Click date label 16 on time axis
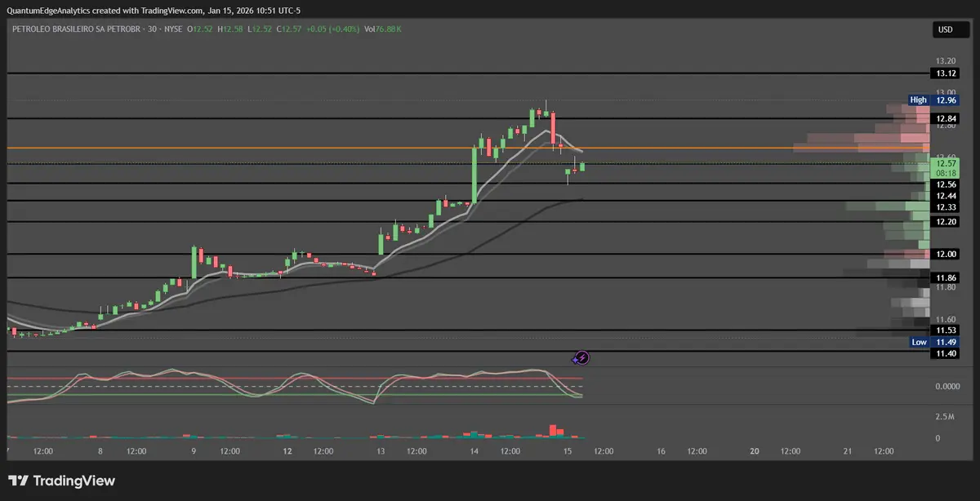Viewport: 980px width, 501px height. coord(661,450)
